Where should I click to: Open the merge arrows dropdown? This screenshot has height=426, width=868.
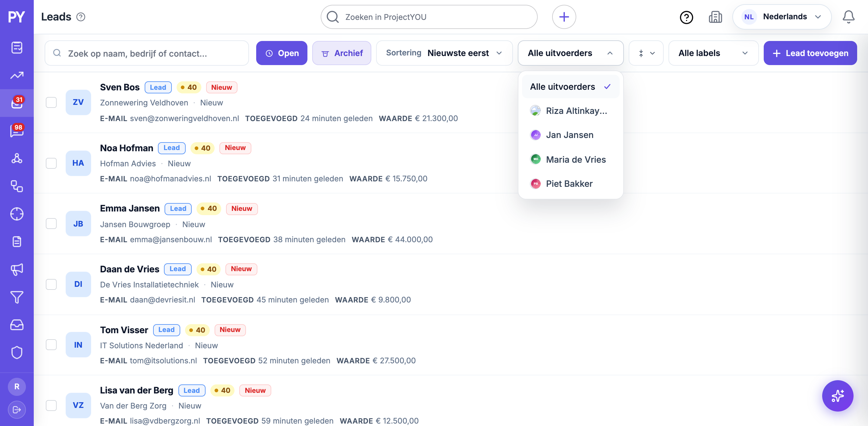click(x=646, y=53)
